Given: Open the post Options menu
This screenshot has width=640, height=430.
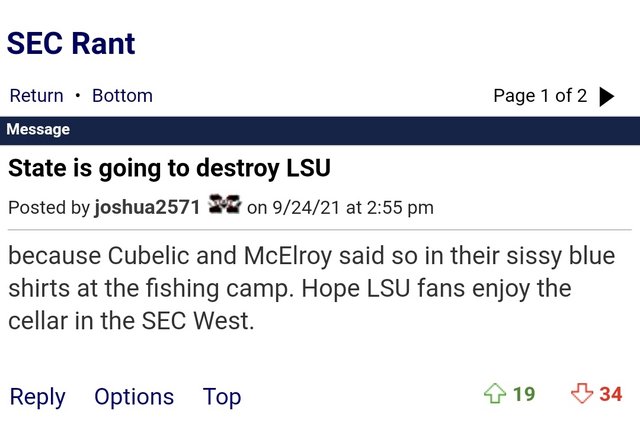Looking at the screenshot, I should [x=134, y=397].
